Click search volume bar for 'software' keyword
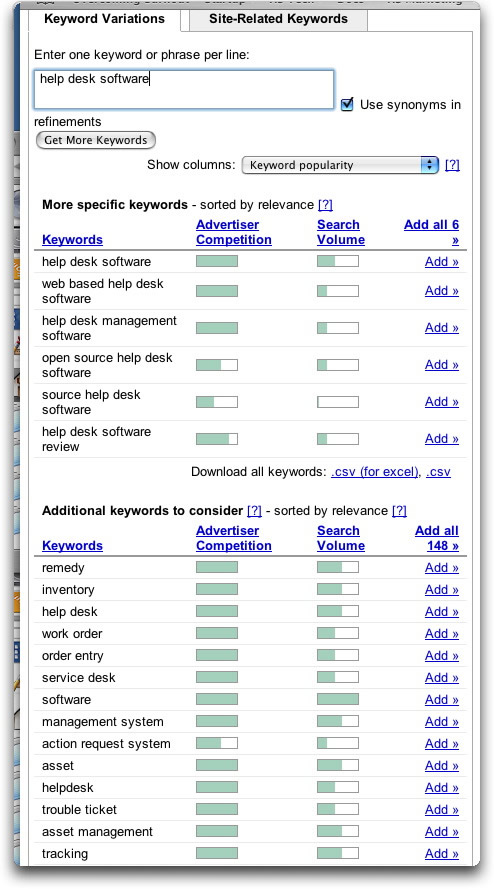Image resolution: width=494 pixels, height=889 pixels. click(x=338, y=700)
